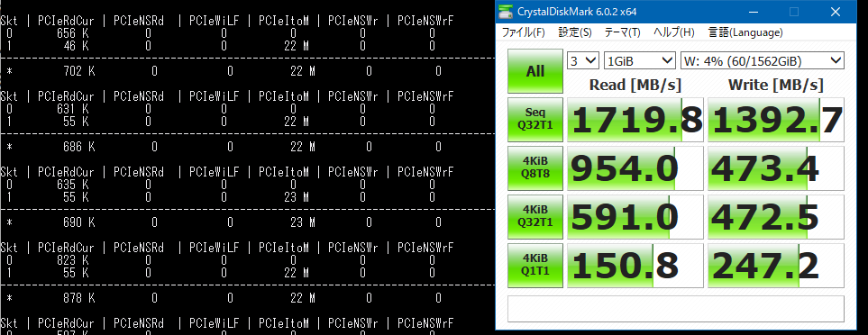Open the 言語(Language) menu
The image size is (868, 335).
745,32
